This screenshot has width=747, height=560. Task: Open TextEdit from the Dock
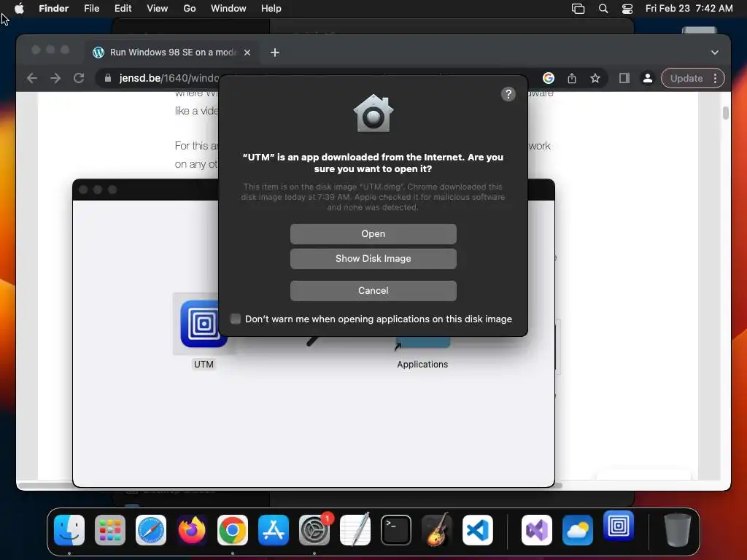[355, 529]
